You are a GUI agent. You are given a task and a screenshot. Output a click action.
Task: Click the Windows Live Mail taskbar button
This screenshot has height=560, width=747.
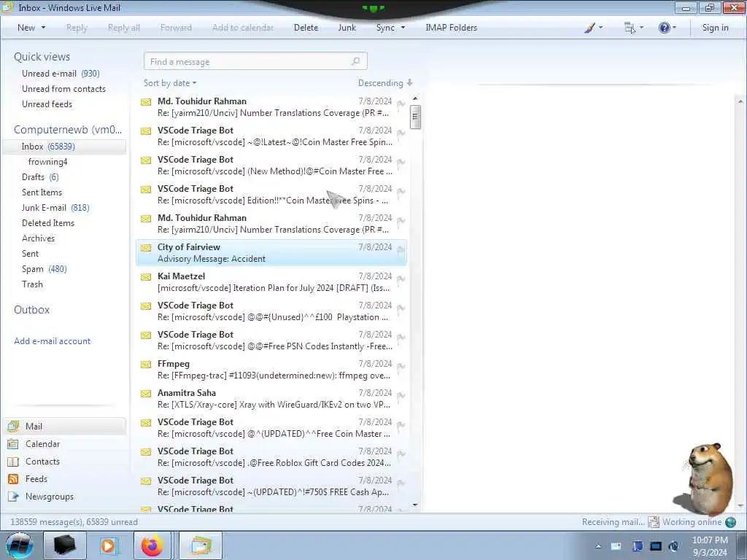click(201, 545)
